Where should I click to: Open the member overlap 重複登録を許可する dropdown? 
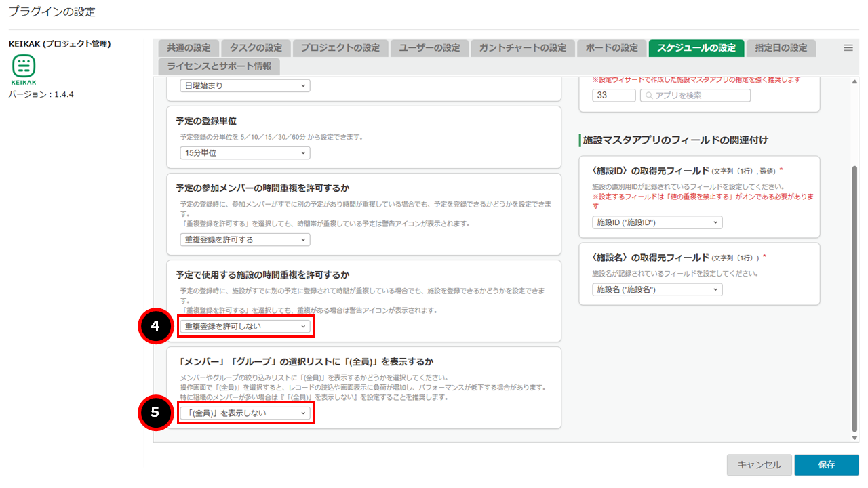coord(245,240)
